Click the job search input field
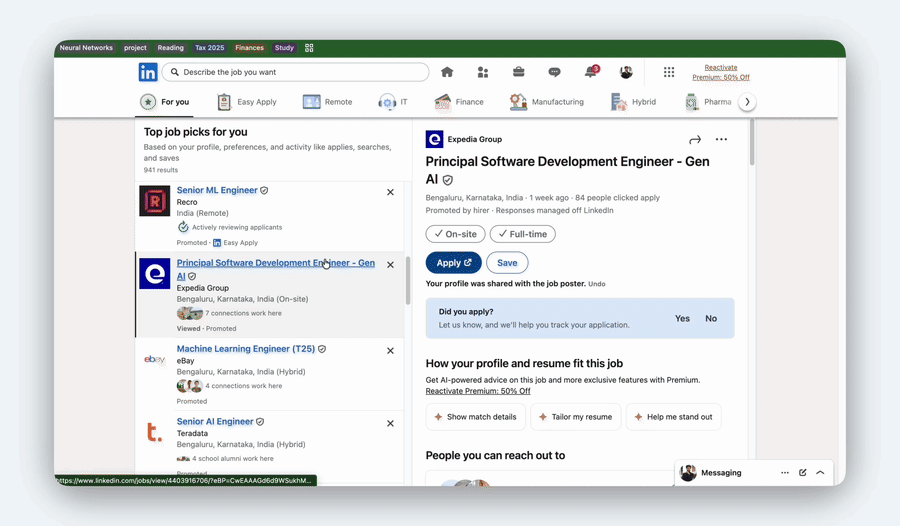The width and height of the screenshot is (900, 526). [296, 72]
